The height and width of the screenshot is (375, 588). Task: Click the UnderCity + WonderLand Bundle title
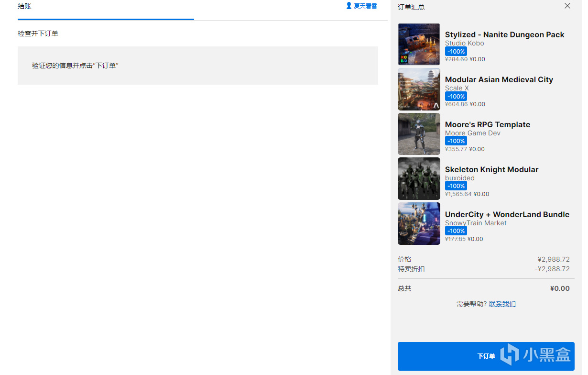[x=507, y=214]
